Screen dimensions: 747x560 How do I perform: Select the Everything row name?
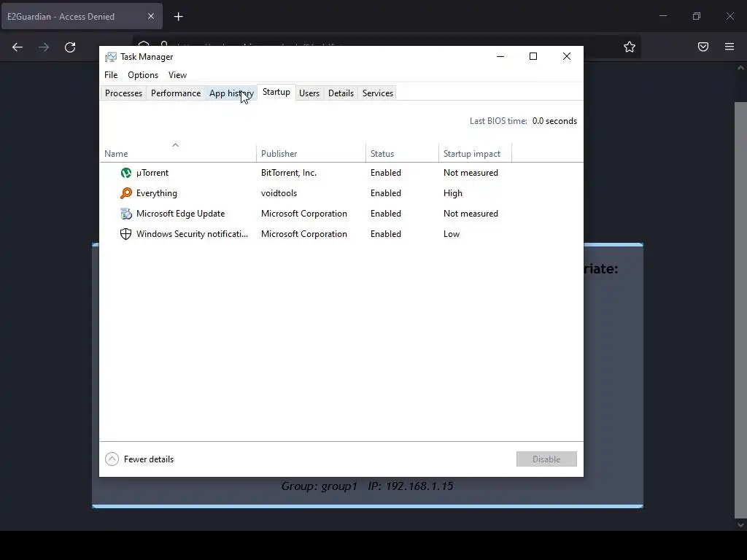click(x=157, y=193)
